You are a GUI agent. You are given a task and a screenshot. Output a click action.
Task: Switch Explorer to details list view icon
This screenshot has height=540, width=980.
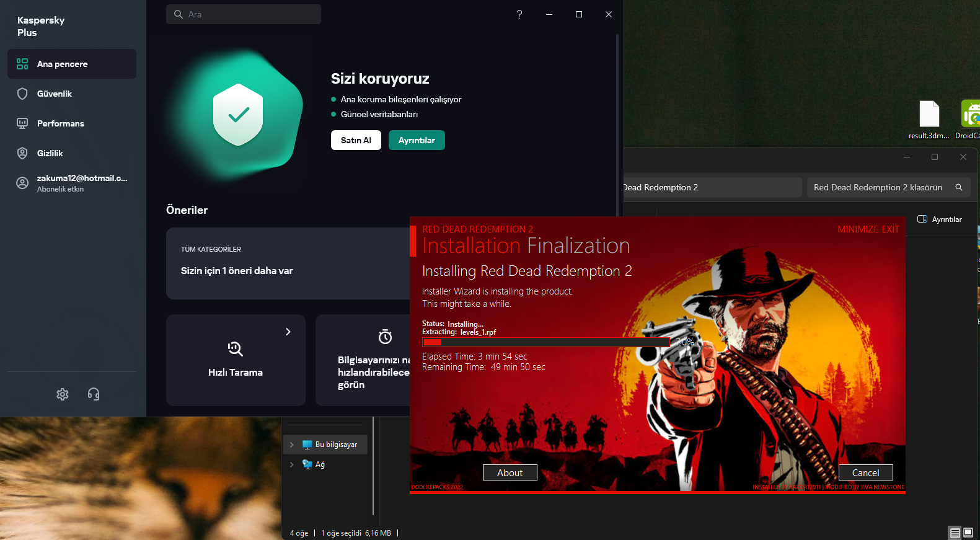pos(955,533)
